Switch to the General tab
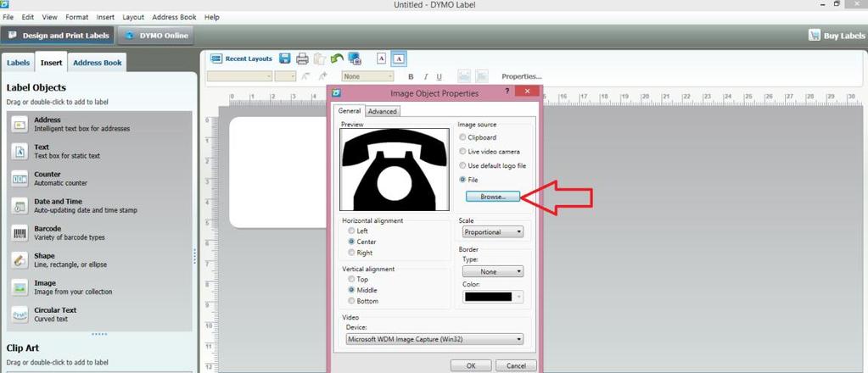Image resolution: width=868 pixels, height=373 pixels. (350, 111)
